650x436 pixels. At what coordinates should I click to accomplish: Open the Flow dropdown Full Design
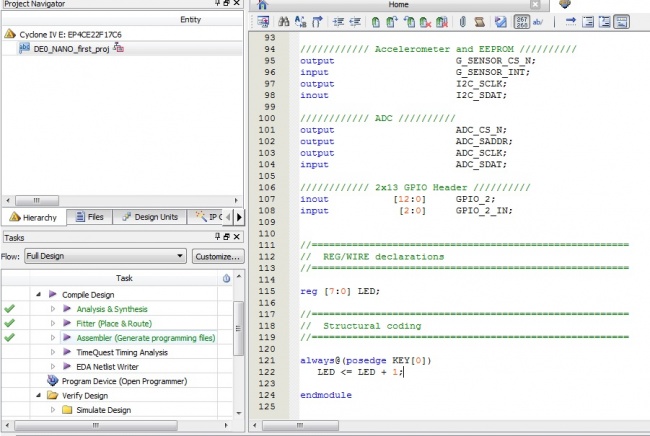click(106, 256)
